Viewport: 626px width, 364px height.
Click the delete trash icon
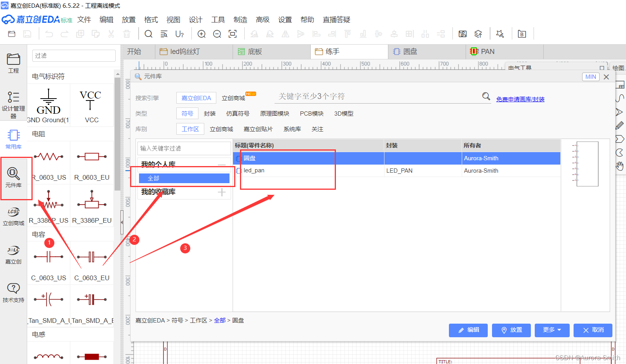coord(127,34)
